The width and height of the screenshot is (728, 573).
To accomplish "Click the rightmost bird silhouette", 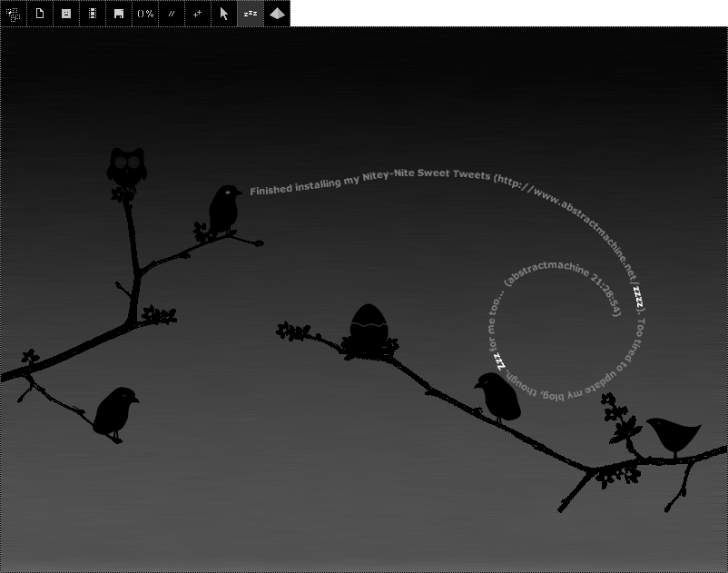I will (x=674, y=434).
